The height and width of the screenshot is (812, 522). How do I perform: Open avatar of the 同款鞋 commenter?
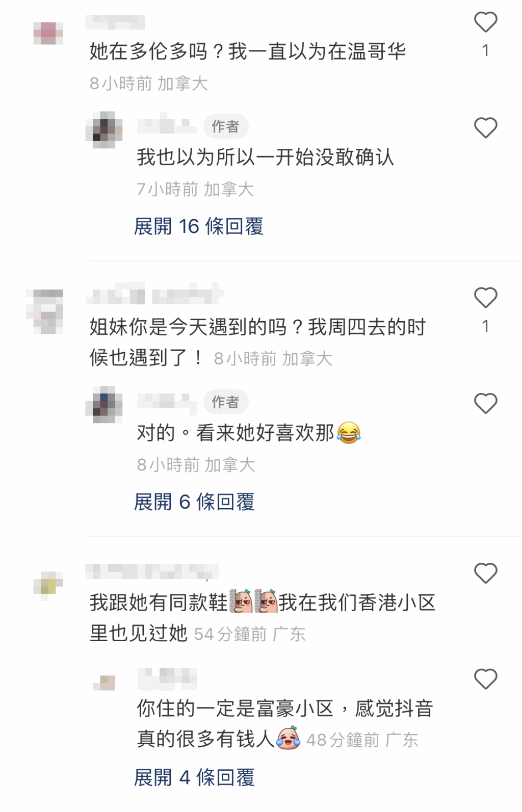coord(48,586)
